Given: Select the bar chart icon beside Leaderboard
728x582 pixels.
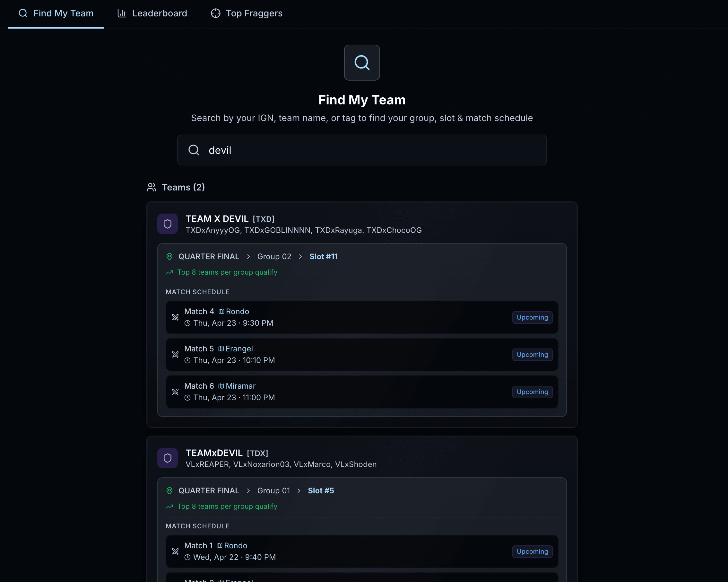Looking at the screenshot, I should [121, 13].
